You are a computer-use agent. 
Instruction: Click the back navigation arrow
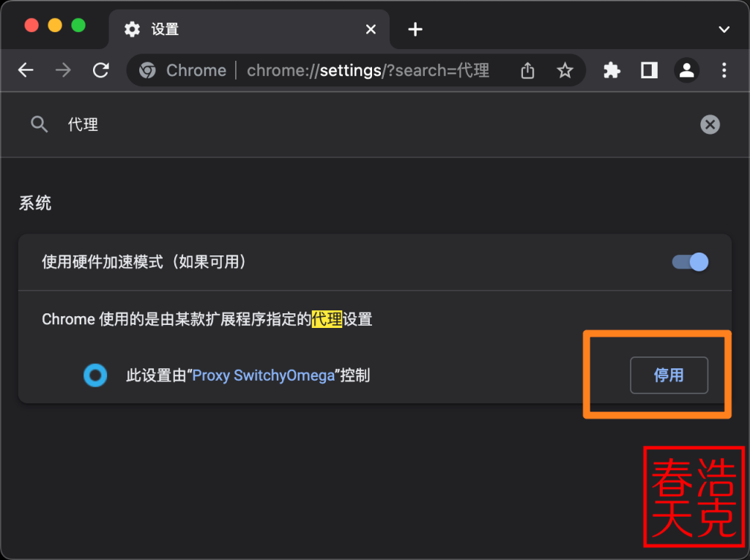pos(26,70)
